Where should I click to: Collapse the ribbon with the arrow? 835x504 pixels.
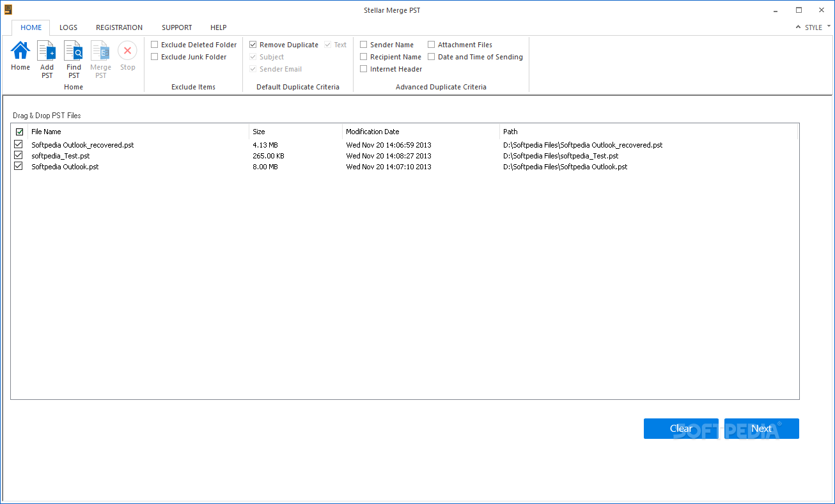coord(798,27)
